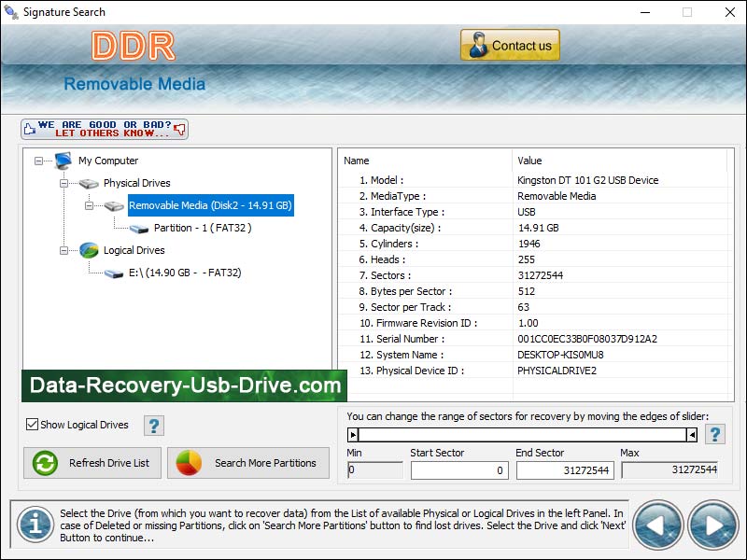The height and width of the screenshot is (560, 747).
Task: Click value 'Kingston DT 101 G2 USB Device'
Action: pos(588,180)
